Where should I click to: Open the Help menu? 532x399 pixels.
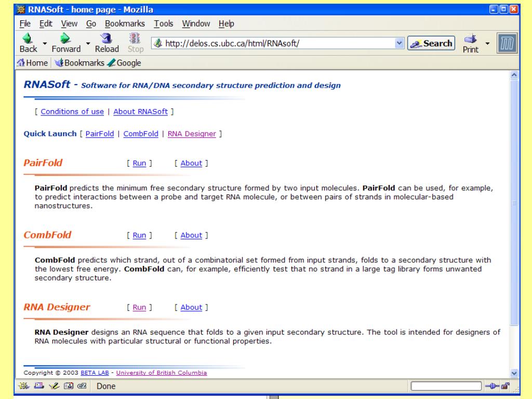227,23
